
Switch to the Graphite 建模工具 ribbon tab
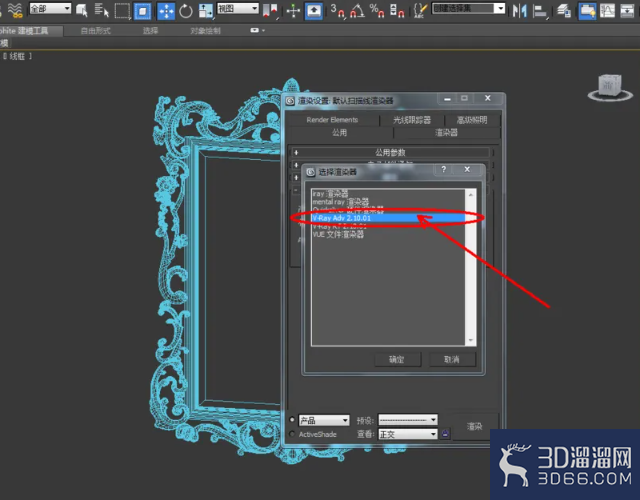pyautogui.click(x=31, y=31)
